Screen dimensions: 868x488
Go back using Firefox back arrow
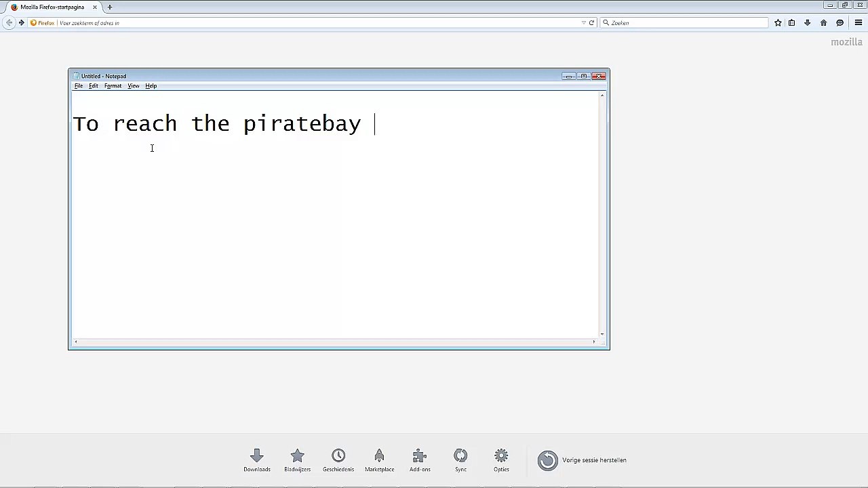tap(9, 22)
